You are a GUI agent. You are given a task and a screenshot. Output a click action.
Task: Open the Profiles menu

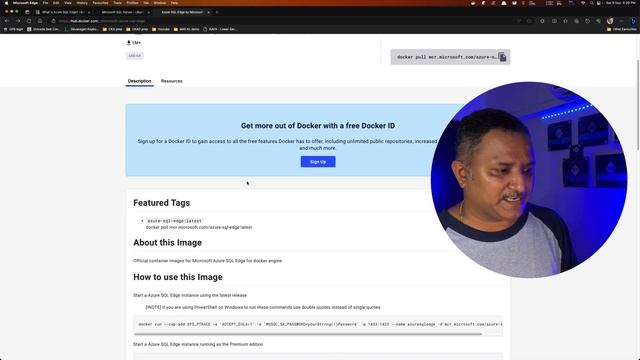(132, 3)
